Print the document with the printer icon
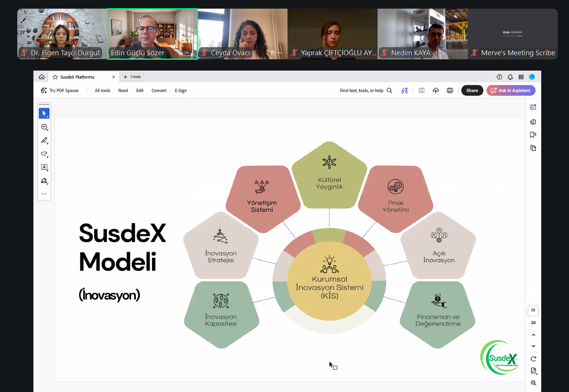Viewport: 569px width, 392px height. click(x=450, y=90)
